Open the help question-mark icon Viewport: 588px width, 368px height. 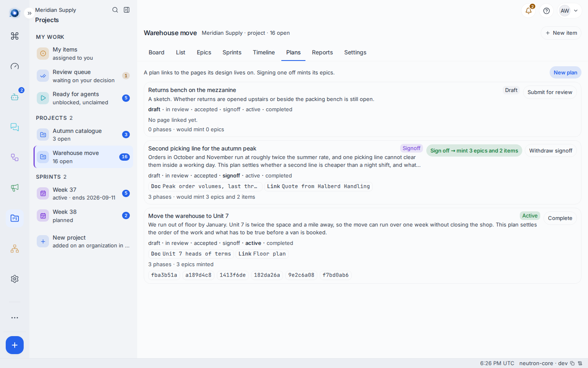[546, 11]
